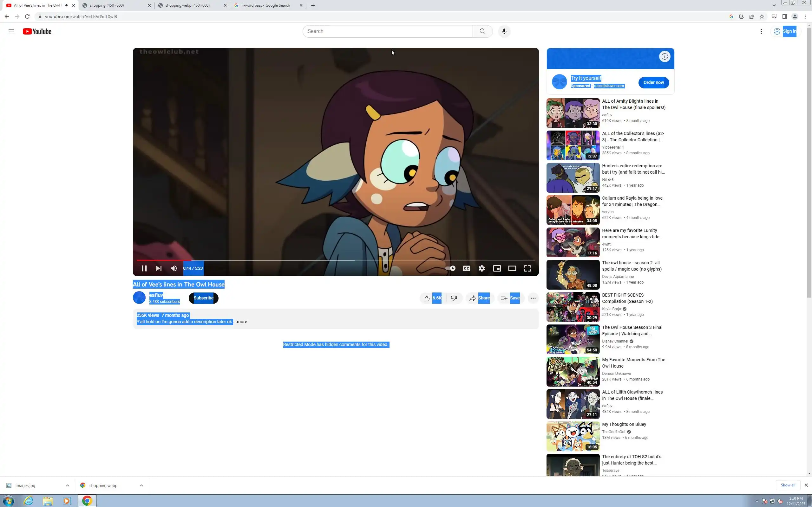
Task: Open more actions menu below video
Action: click(x=533, y=298)
